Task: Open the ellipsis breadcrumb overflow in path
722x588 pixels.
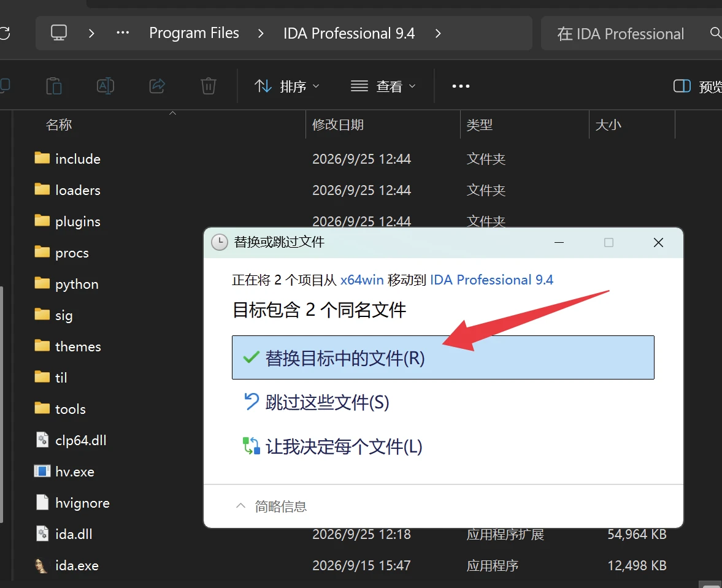Action: click(123, 33)
